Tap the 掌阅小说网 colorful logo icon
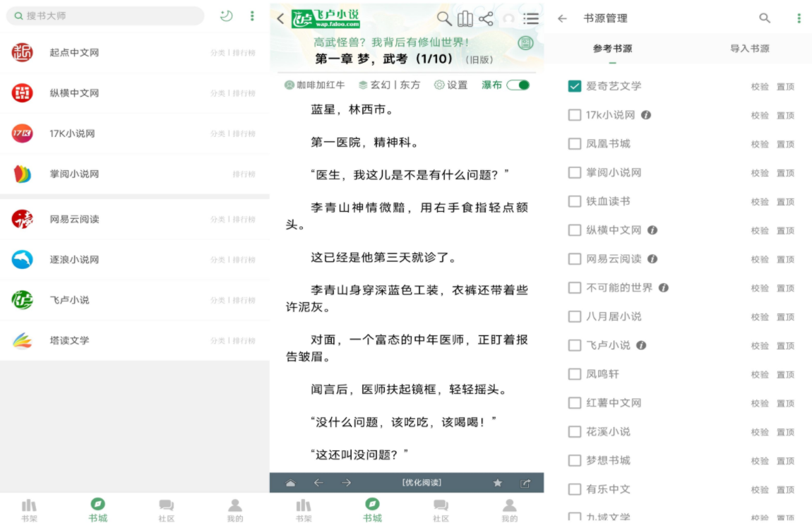This screenshot has height=523, width=812. tap(23, 174)
